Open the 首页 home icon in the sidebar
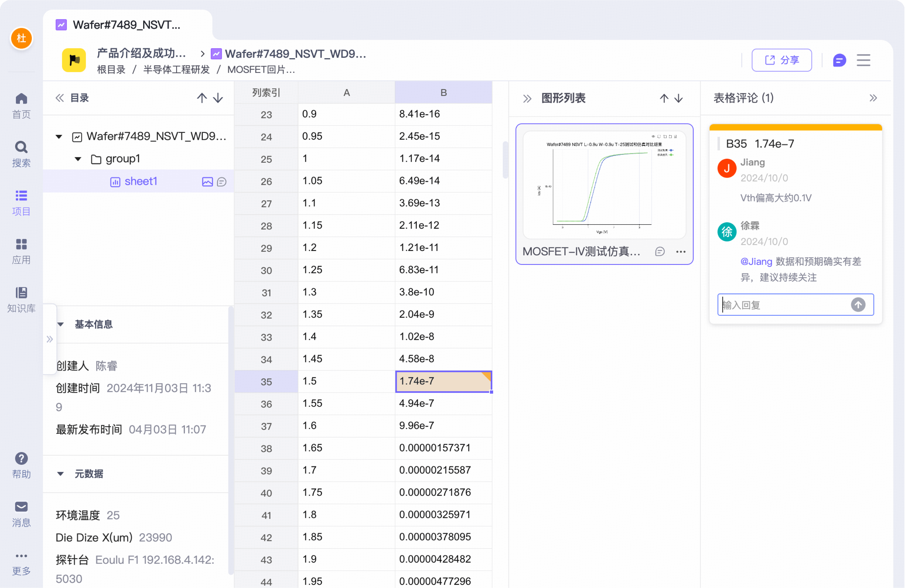 pyautogui.click(x=21, y=106)
